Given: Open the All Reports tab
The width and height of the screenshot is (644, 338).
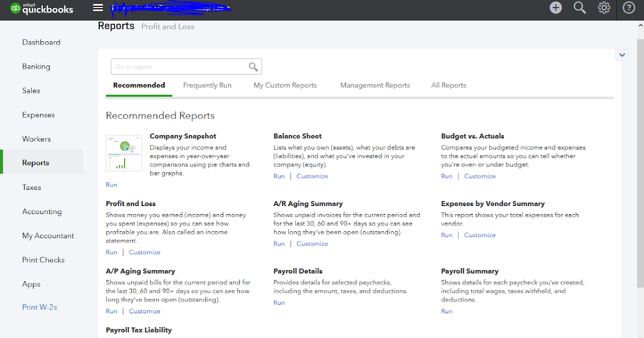Looking at the screenshot, I should 449,85.
